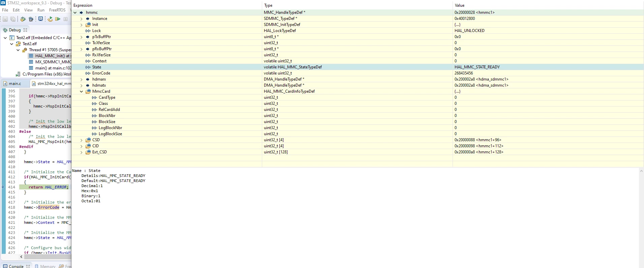Expand the hdmatx handle

coord(81,85)
